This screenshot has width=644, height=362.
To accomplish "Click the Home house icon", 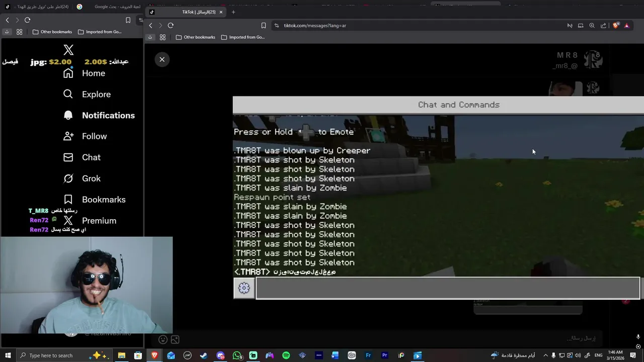I will pos(68,73).
